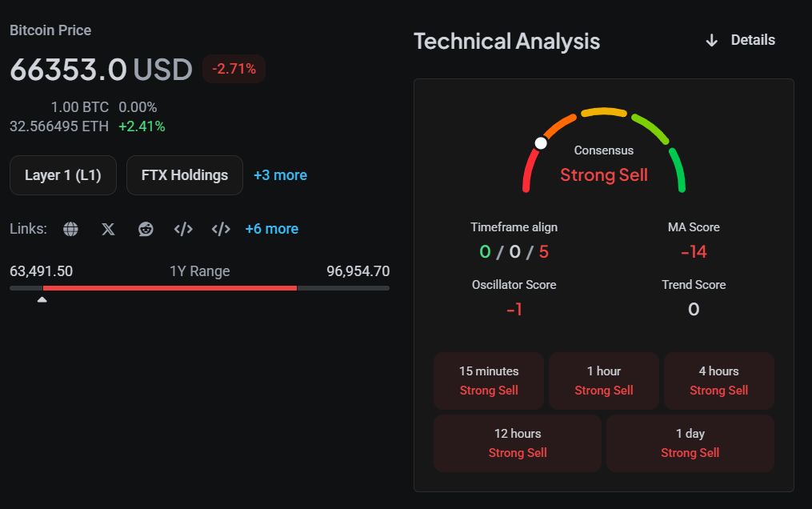
Task: Switch to the 4 hours timeframe
Action: (x=718, y=381)
